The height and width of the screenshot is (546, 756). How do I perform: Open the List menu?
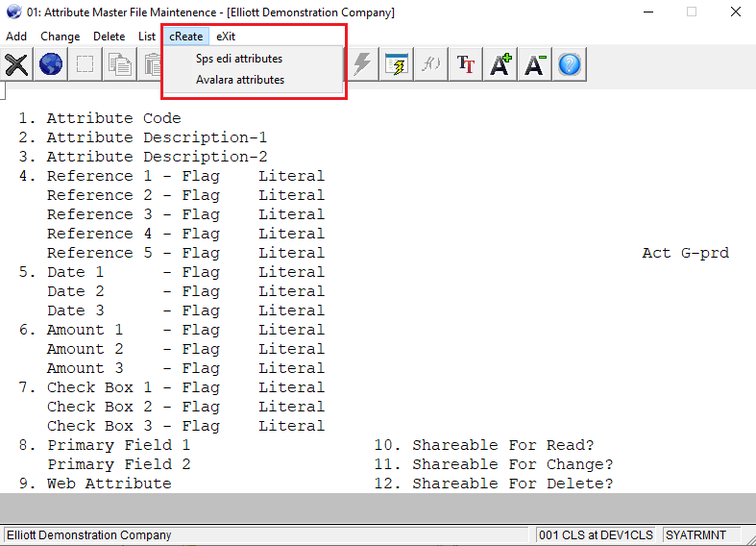pyautogui.click(x=147, y=36)
